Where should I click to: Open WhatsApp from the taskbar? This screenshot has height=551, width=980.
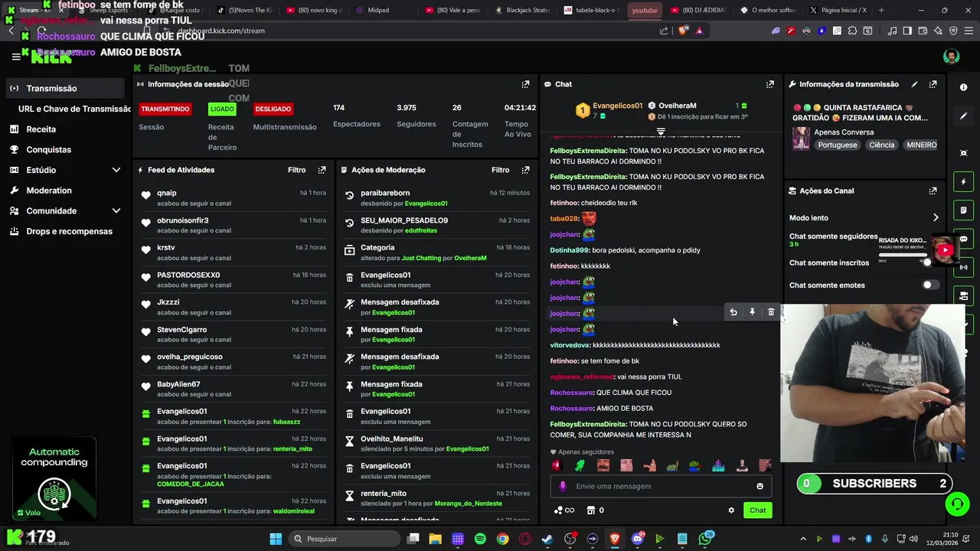705,539
